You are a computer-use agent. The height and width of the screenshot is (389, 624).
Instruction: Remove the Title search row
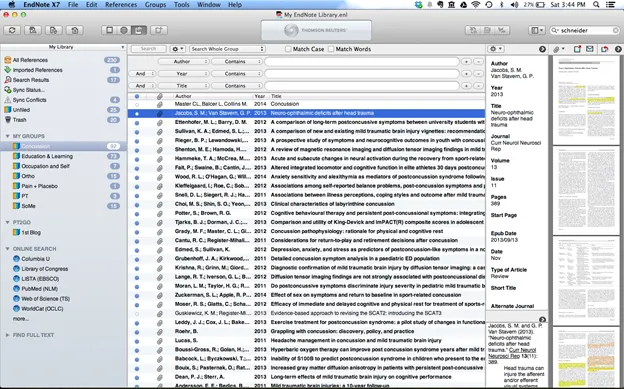pos(478,86)
